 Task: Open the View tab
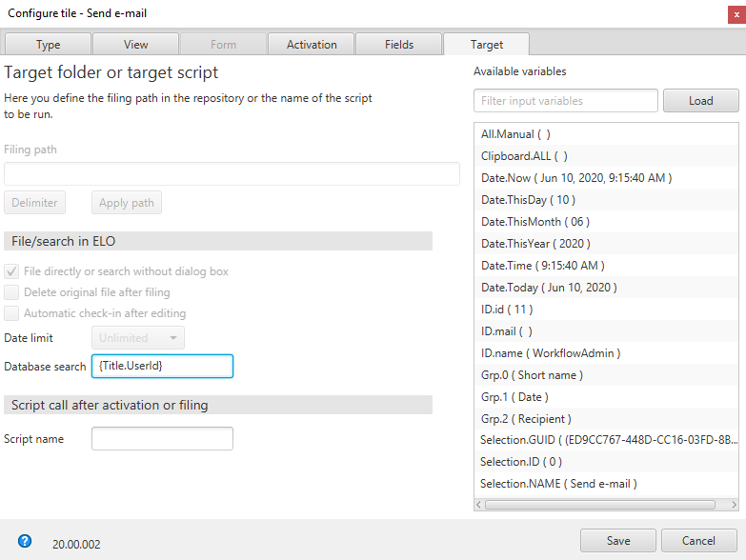point(135,45)
